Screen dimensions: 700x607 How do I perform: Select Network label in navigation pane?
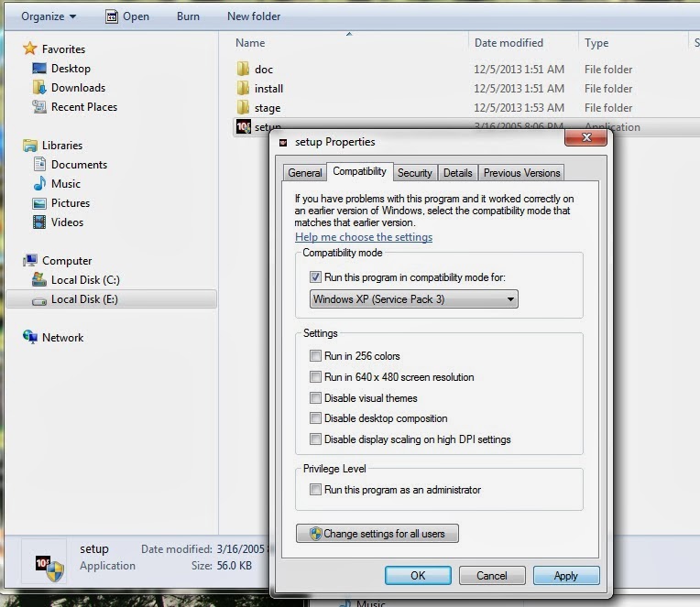(x=62, y=337)
